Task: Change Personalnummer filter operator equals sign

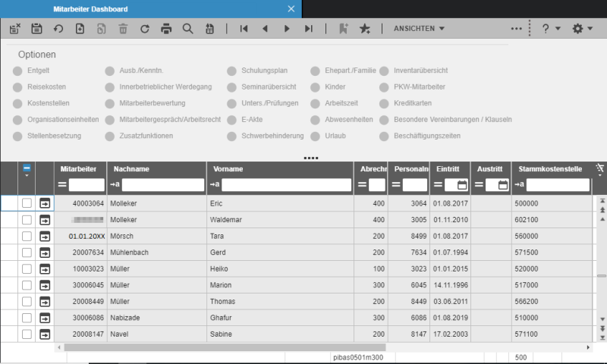Action: 396,184
